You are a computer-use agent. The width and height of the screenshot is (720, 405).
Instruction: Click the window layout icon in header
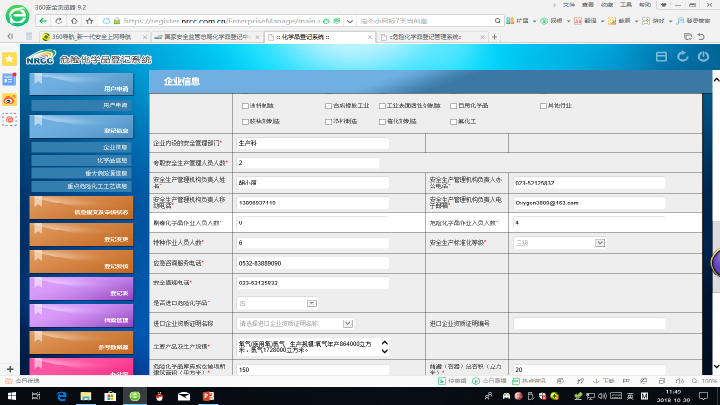pyautogui.click(x=660, y=57)
